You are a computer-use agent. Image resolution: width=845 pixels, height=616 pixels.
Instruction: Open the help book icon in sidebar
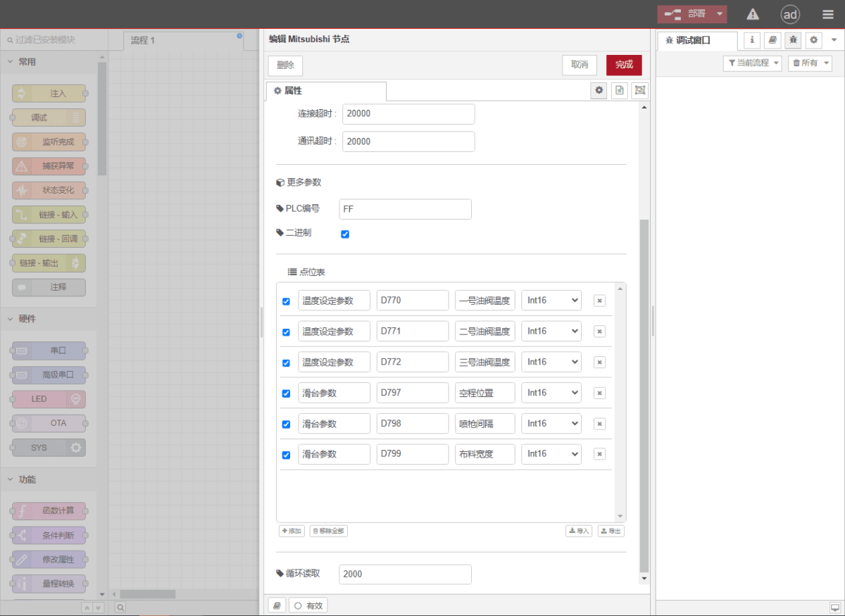tap(772, 40)
